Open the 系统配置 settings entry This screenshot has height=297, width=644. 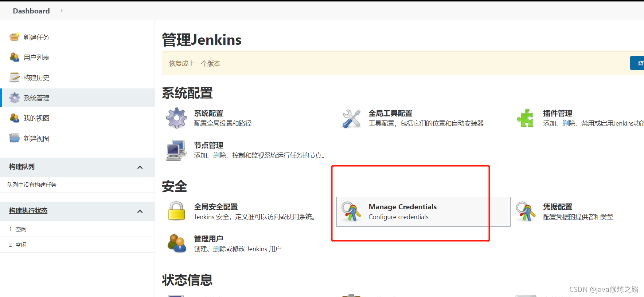[x=208, y=113]
